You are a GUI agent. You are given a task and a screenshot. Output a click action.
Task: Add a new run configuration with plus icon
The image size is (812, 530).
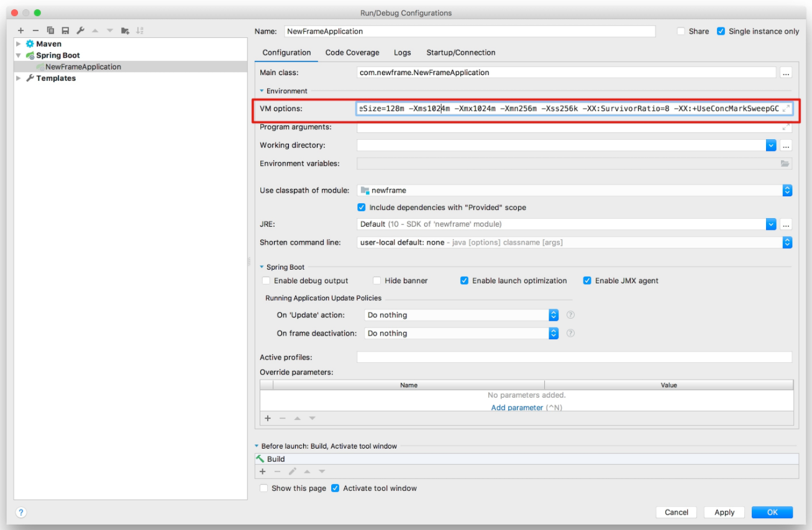point(21,30)
